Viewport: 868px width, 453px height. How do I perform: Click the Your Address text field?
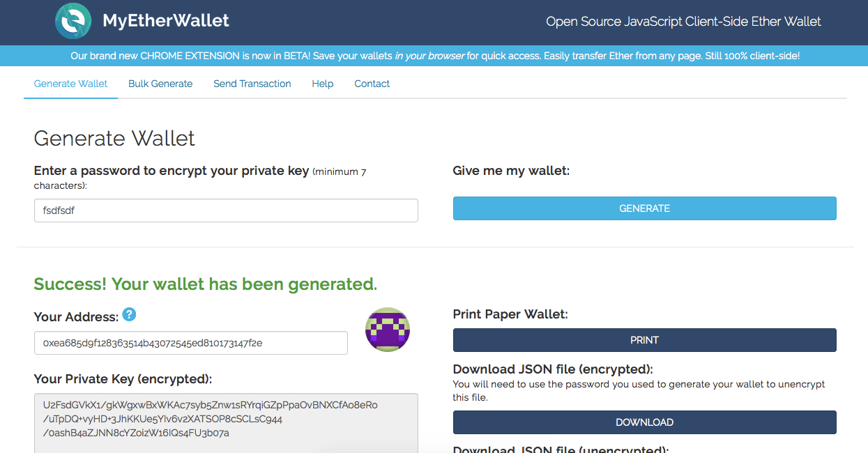190,343
